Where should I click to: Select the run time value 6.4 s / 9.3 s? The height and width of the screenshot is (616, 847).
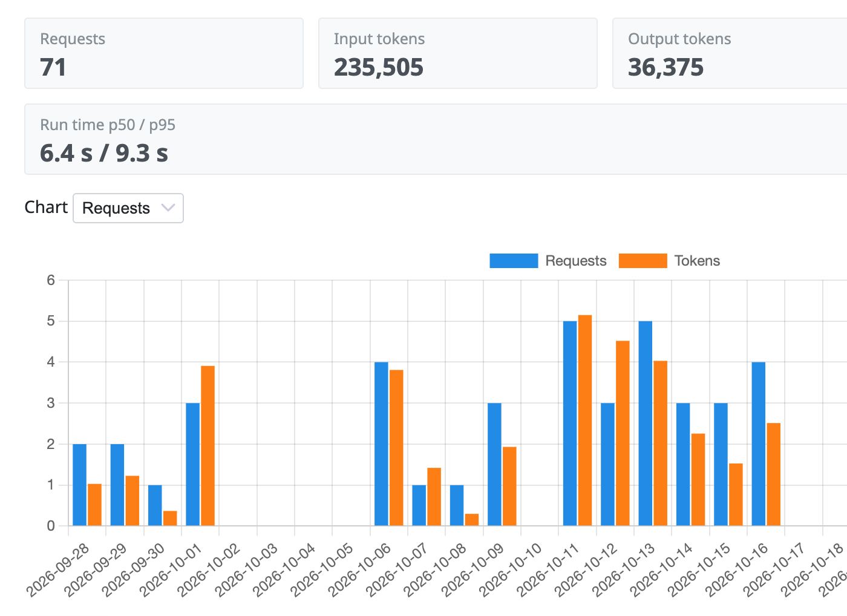(104, 153)
